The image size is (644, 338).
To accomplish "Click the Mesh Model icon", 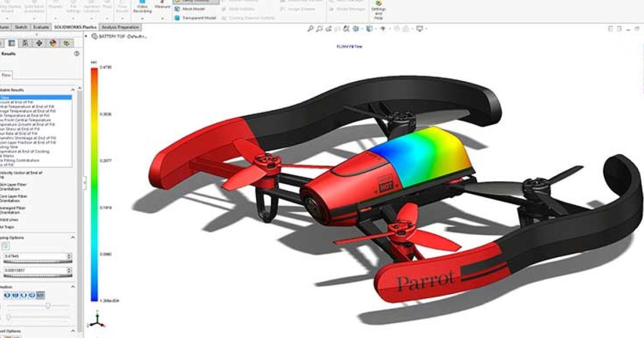I will tap(177, 9).
